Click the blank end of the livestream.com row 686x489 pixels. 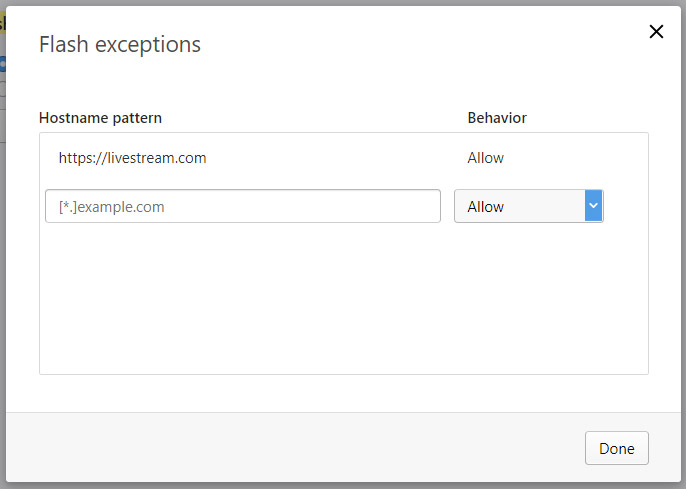pos(578,158)
